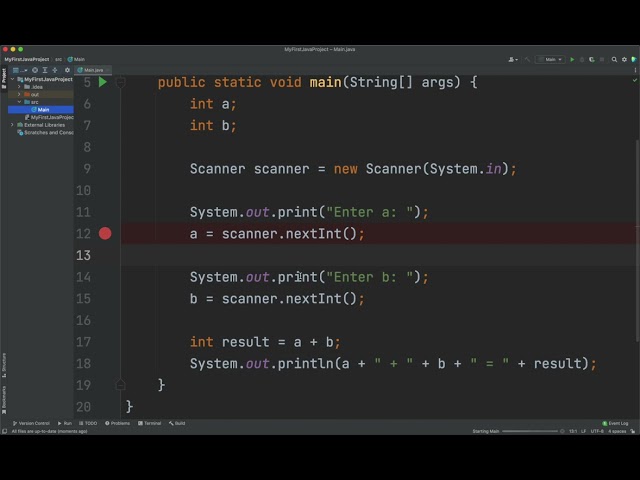
Task: Open the Structure side tool window
Action: coord(4,365)
